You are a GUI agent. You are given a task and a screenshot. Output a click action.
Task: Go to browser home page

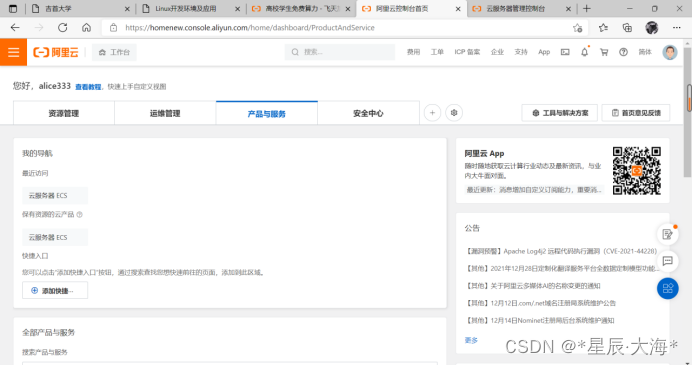[86, 27]
